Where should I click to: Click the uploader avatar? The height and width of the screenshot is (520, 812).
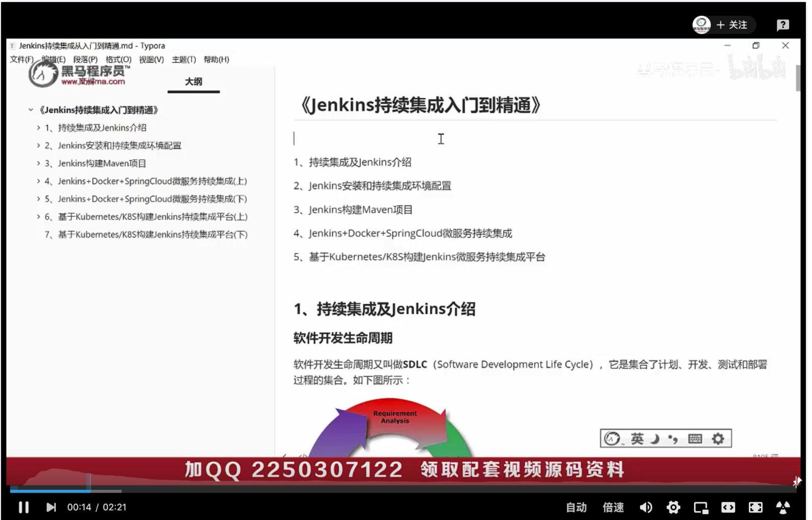pos(702,24)
